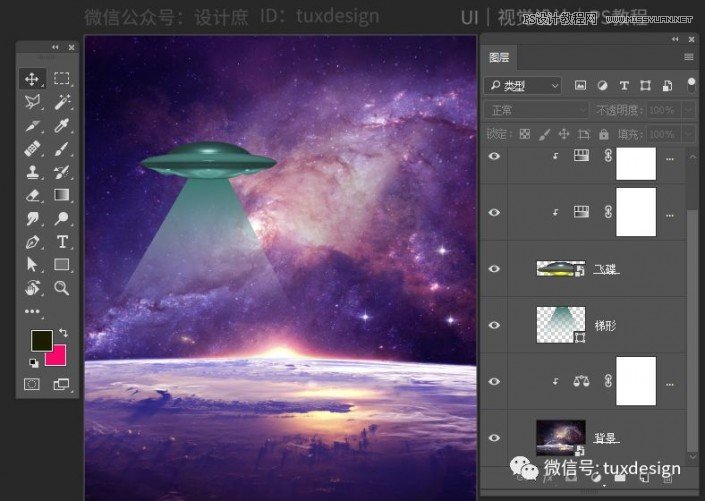
Task: Click the 飞碟 layer name
Action: click(606, 269)
